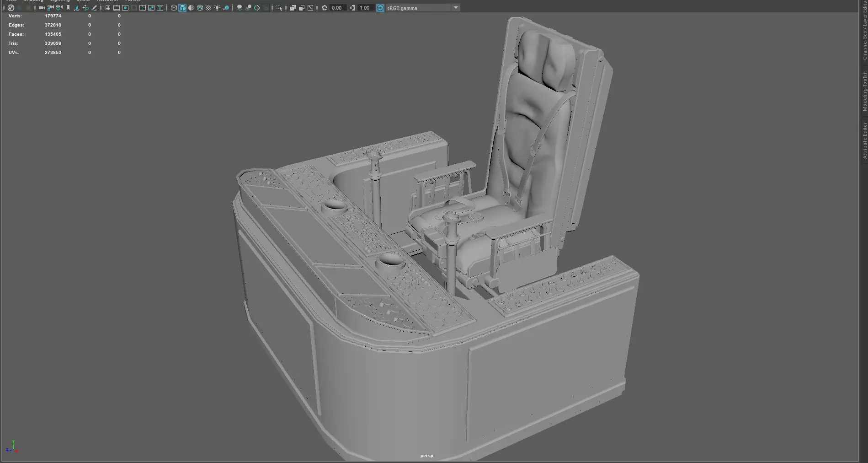Click the Select Camera icon

tap(42, 8)
